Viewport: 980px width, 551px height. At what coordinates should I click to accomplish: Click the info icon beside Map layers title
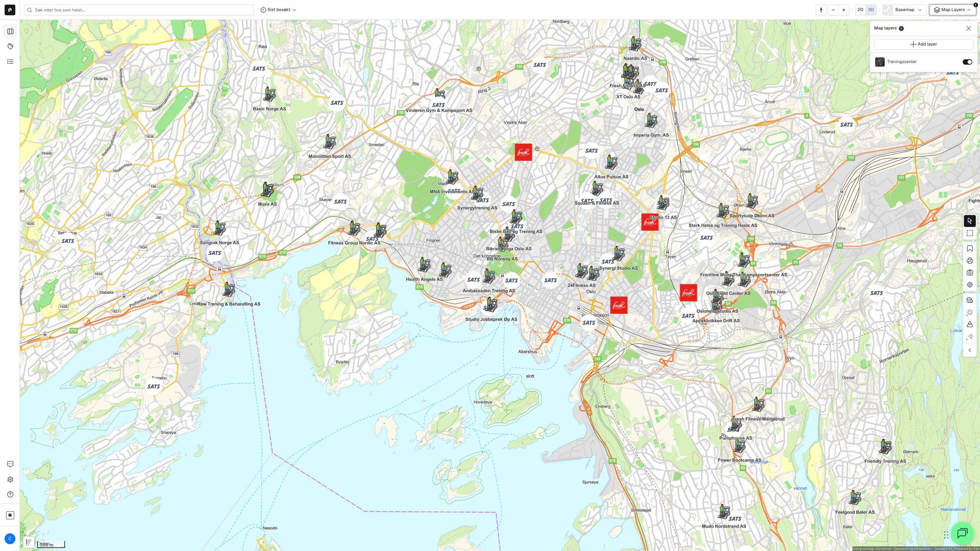tap(901, 28)
